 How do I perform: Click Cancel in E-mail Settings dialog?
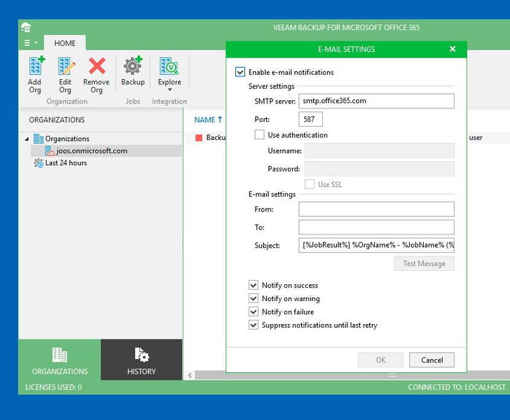coord(432,360)
